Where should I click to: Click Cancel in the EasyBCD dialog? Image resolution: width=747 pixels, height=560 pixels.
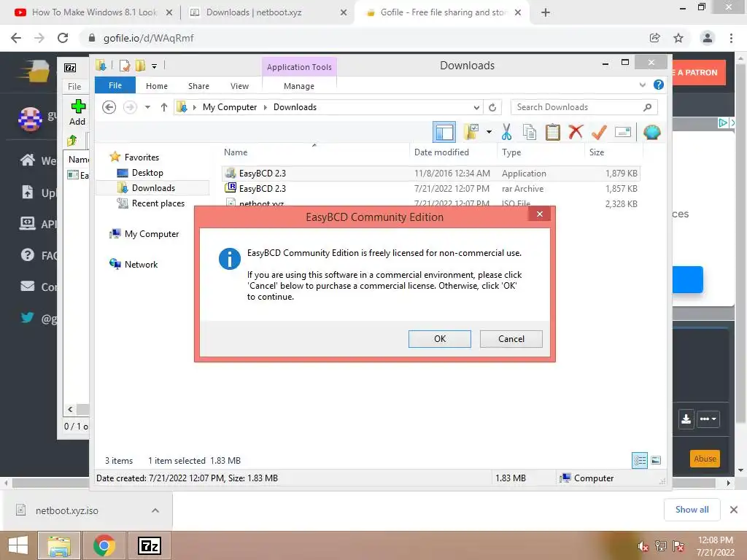511,338
